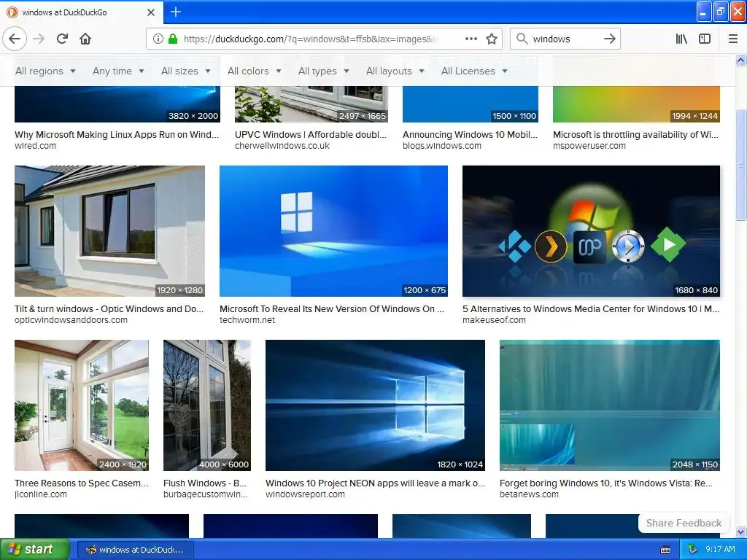Viewport: 747px width, 560px height.
Task: Click the forward navigation arrow
Action: [x=39, y=39]
